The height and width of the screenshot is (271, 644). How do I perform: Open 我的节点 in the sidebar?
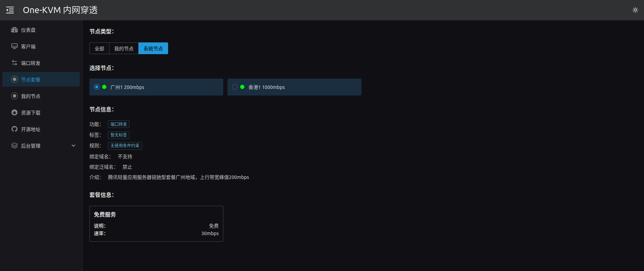pos(31,96)
